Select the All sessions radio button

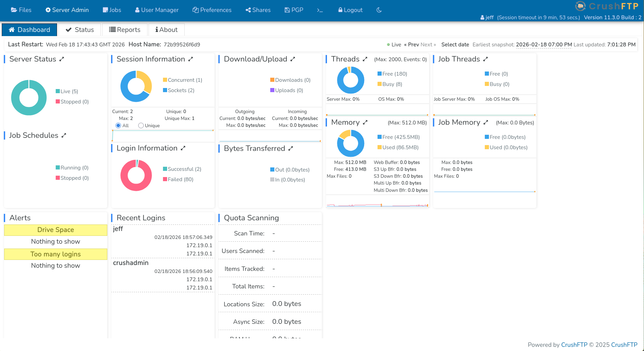pos(118,125)
